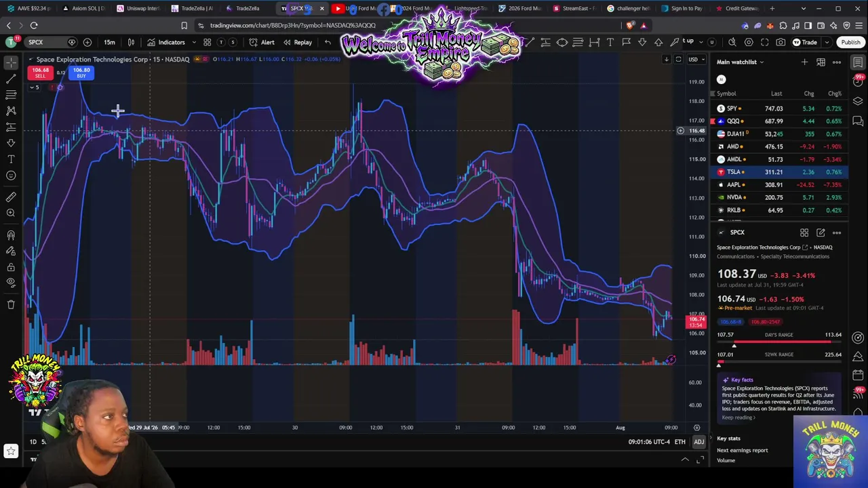
Task: Reload the page in the browser
Action: point(33,26)
